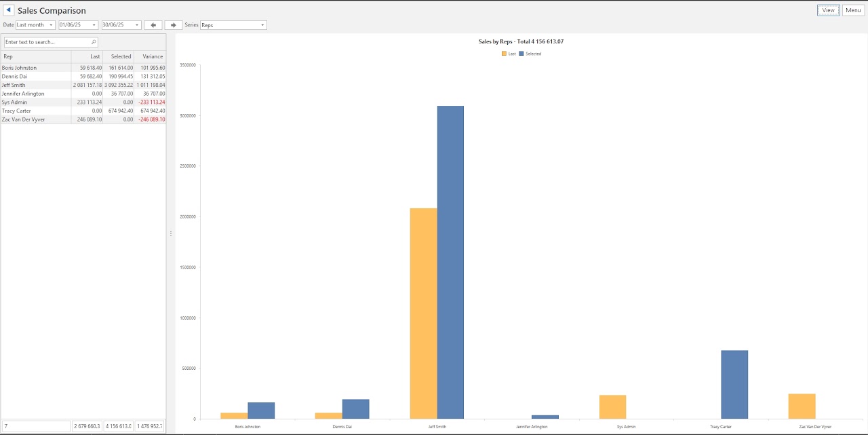Viewport: 868px width, 435px height.
Task: Step to previous date period arrow
Action: [x=153, y=25]
